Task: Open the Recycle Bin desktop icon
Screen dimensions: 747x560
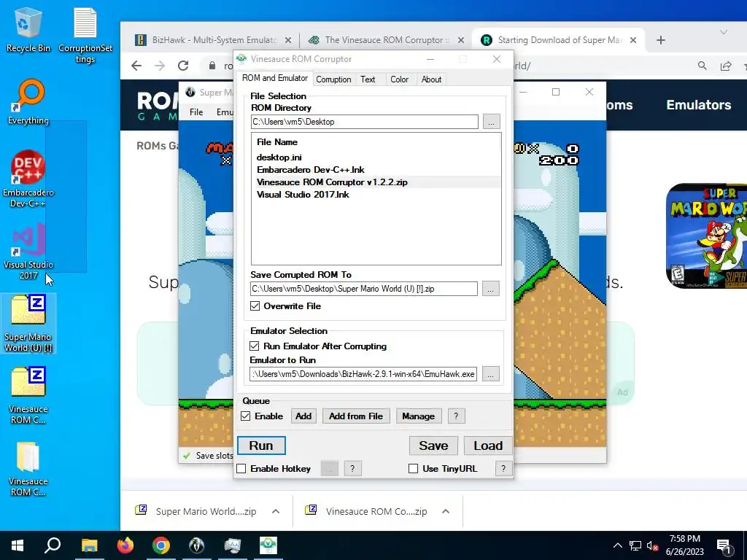Action: pos(28,29)
